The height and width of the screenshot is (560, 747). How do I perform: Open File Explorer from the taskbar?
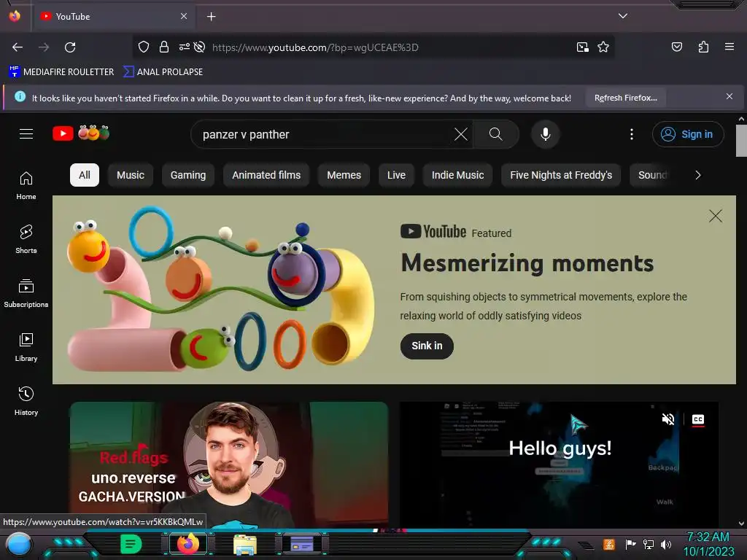coord(245,544)
